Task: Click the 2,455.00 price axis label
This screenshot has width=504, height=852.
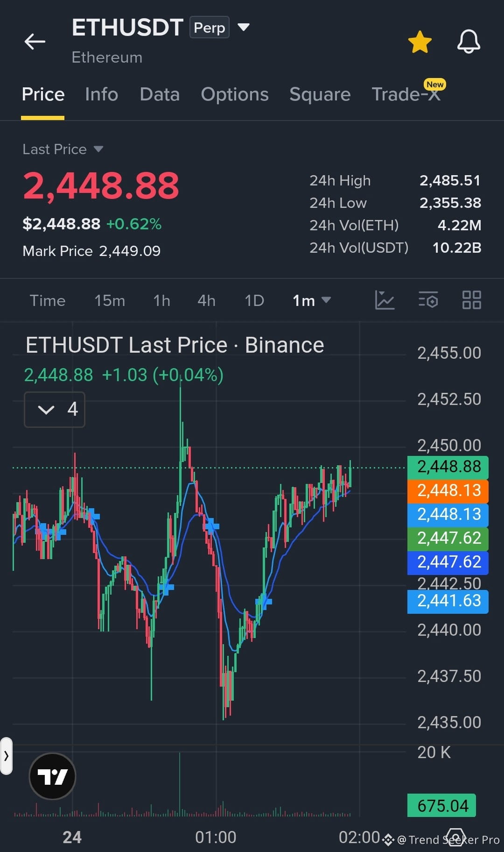Action: click(x=449, y=353)
